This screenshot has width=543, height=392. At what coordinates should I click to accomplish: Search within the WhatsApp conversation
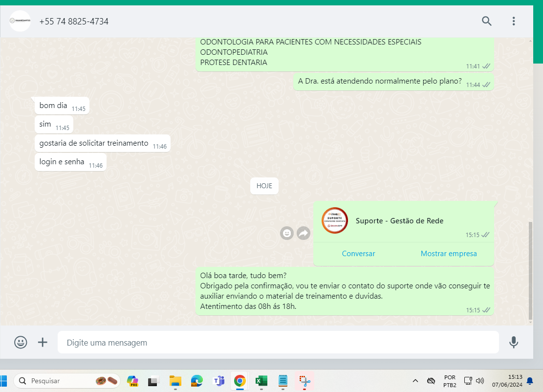click(487, 21)
